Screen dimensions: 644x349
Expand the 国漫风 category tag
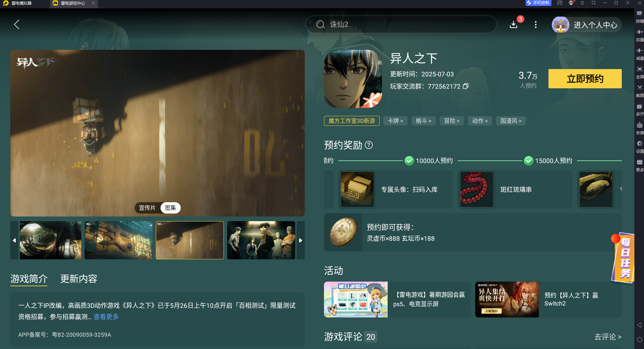click(x=511, y=121)
